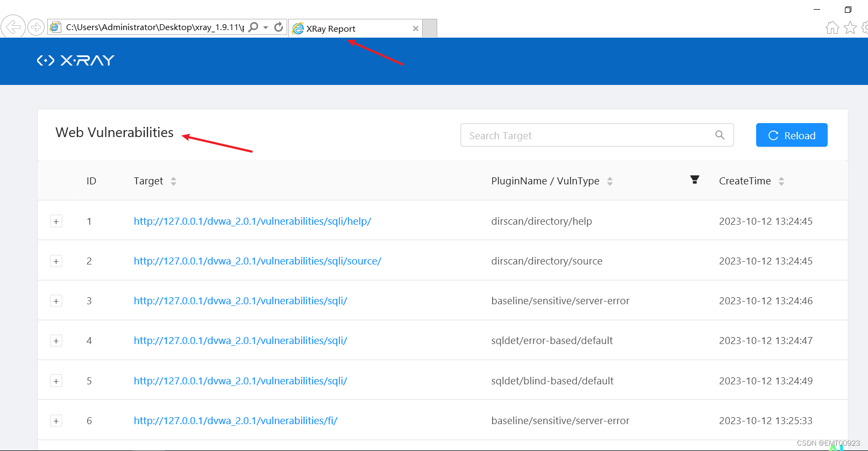Restore down the browser window

pyautogui.click(x=848, y=9)
